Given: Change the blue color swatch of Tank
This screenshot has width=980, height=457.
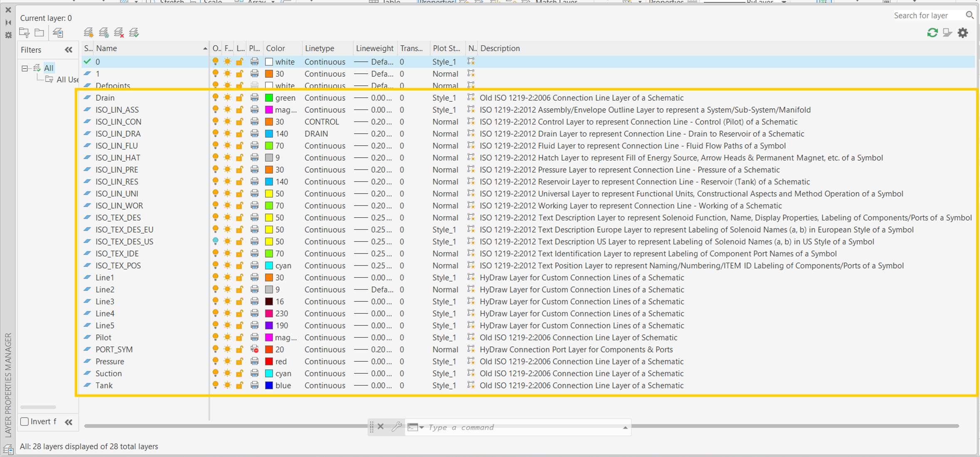Looking at the screenshot, I should point(269,385).
